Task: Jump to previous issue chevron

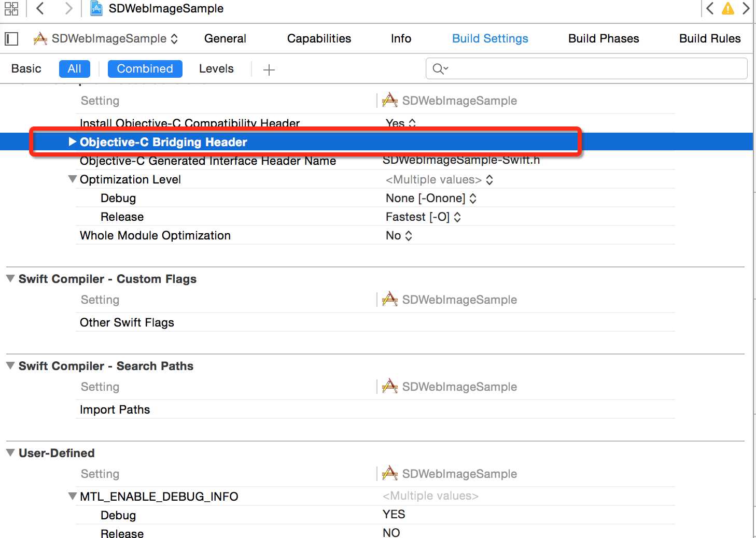Action: (x=710, y=8)
